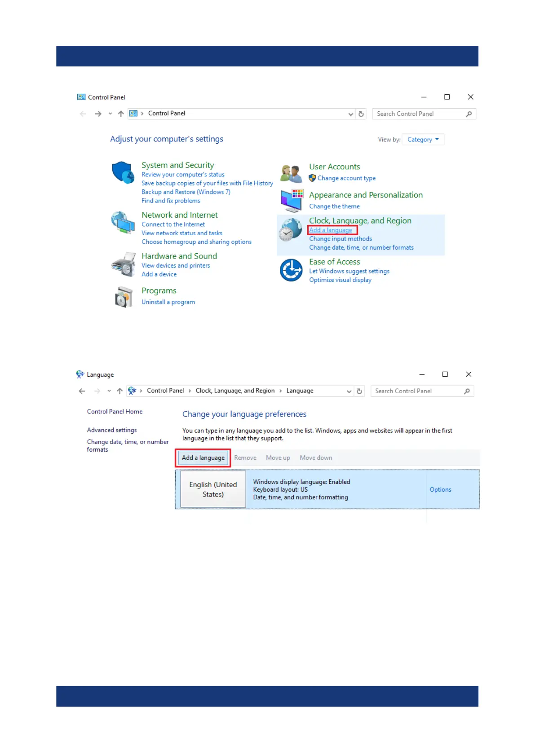The image size is (535, 756).
Task: Select the English (United States) language tile
Action: click(x=213, y=489)
